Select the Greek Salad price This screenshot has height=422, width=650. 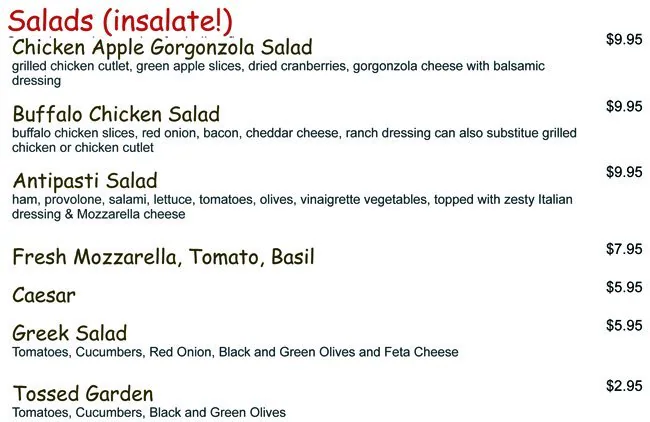(623, 325)
